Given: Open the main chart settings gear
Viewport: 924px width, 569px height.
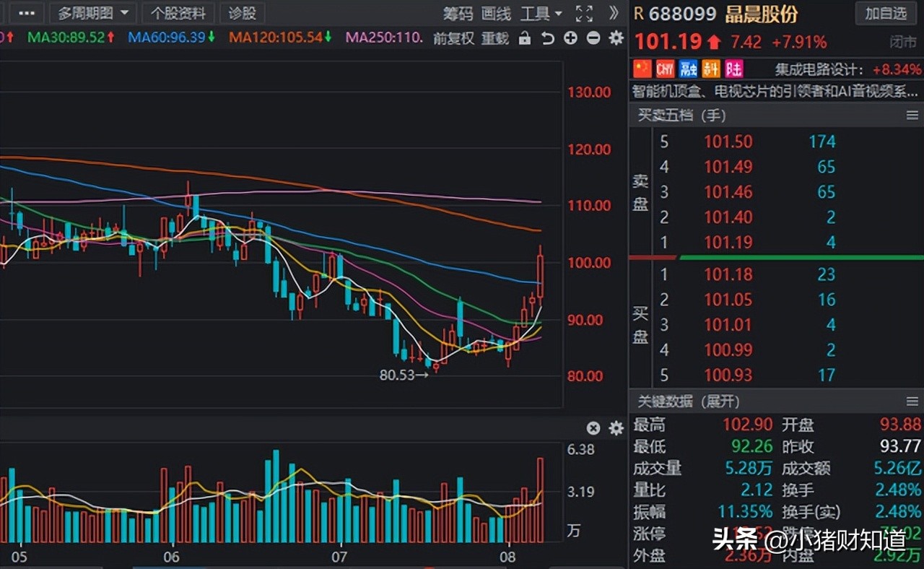Looking at the screenshot, I should [x=615, y=39].
